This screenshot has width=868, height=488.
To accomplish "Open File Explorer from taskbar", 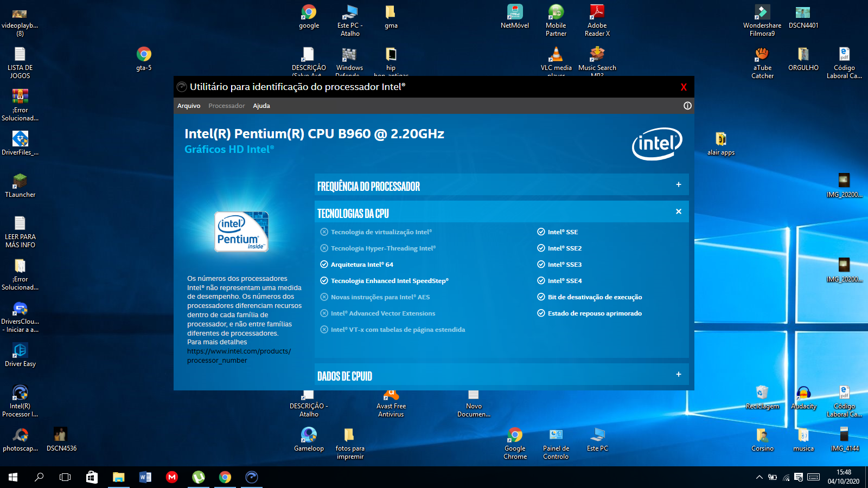I will [x=118, y=477].
